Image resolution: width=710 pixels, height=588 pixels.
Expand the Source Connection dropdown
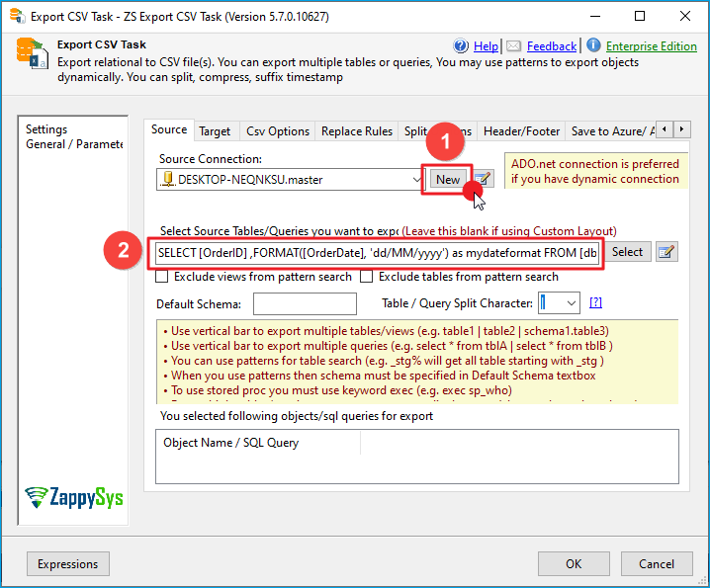417,180
